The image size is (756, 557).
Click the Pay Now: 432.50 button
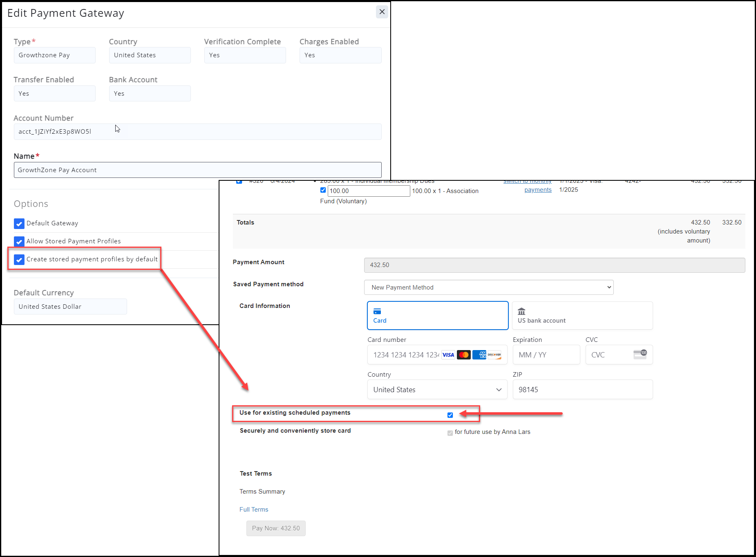tap(276, 528)
